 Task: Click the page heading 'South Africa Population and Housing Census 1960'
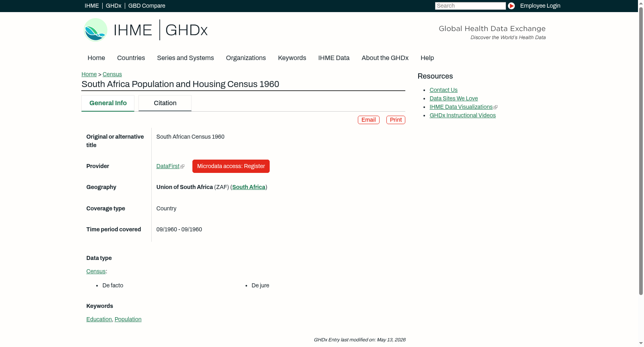[x=180, y=84]
